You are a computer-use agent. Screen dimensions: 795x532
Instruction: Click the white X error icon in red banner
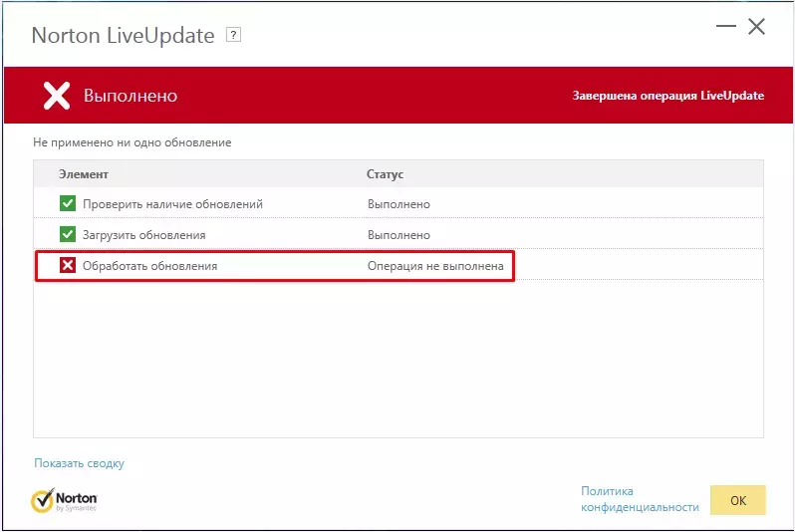pos(56,96)
